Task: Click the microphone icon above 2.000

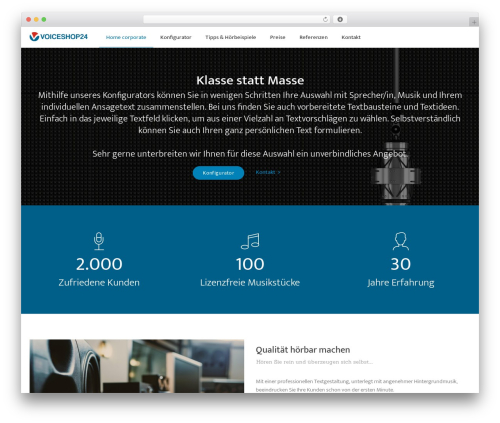Action: click(99, 241)
